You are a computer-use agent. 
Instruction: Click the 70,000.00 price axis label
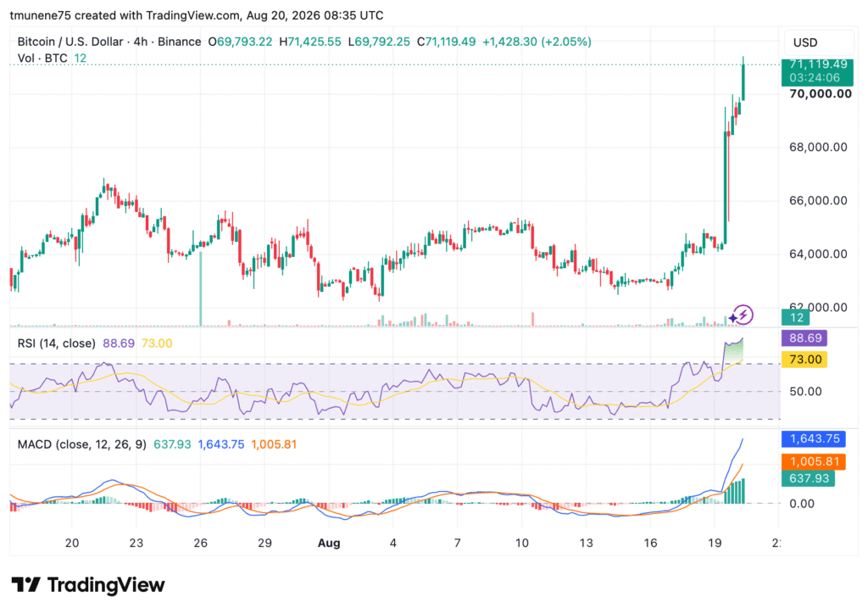click(x=821, y=93)
